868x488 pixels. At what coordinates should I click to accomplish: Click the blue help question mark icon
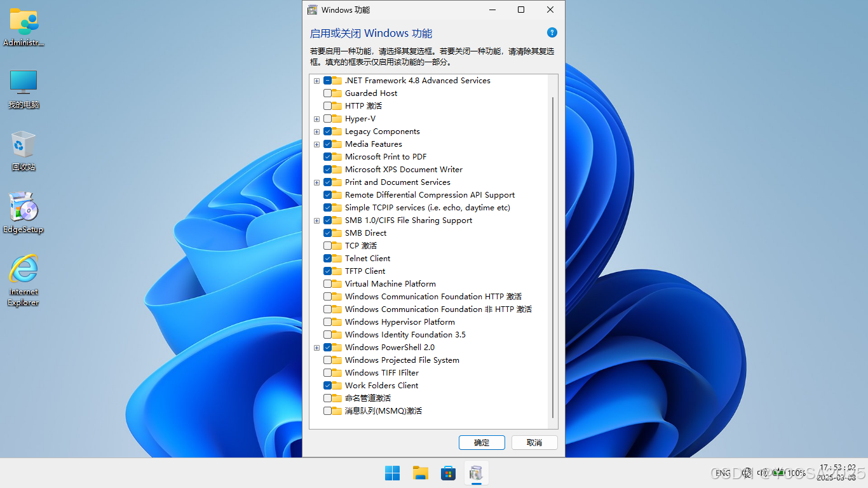552,33
